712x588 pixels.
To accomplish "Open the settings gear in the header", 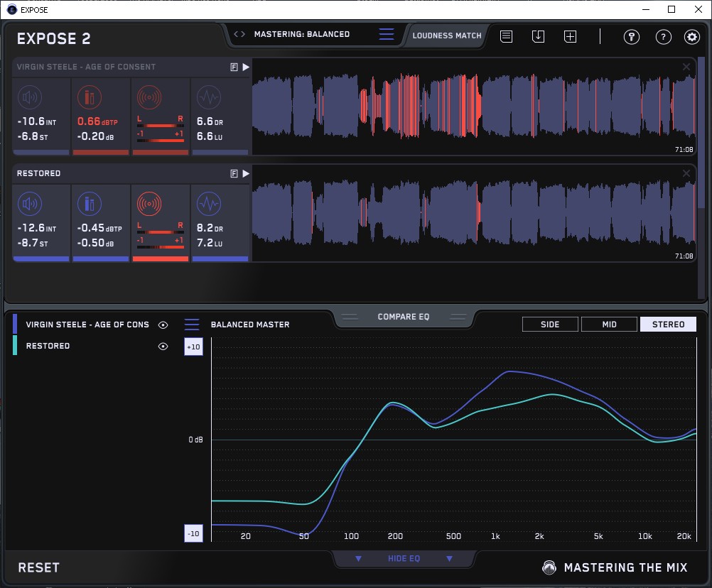I will [691, 37].
